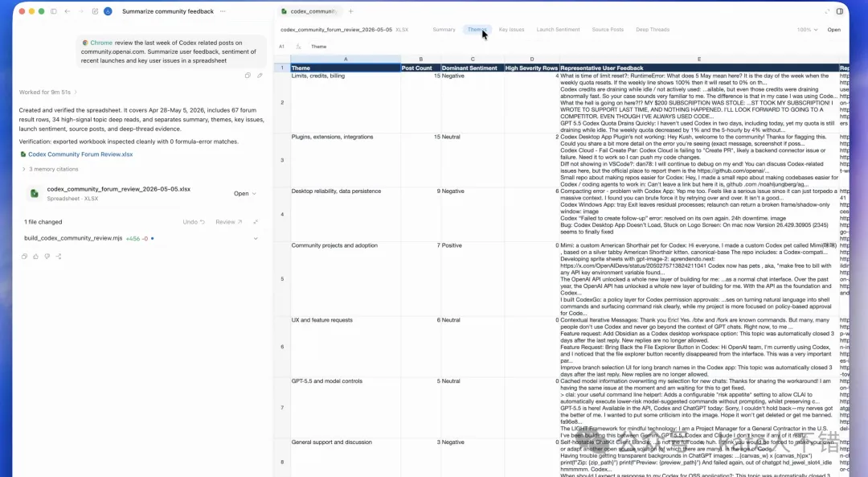Copy the assistant response

point(24,257)
